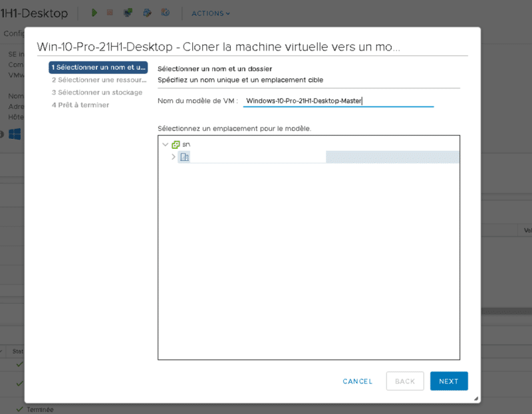
Task: Go to step 3 Sélectionner un stockage
Action: (x=97, y=92)
